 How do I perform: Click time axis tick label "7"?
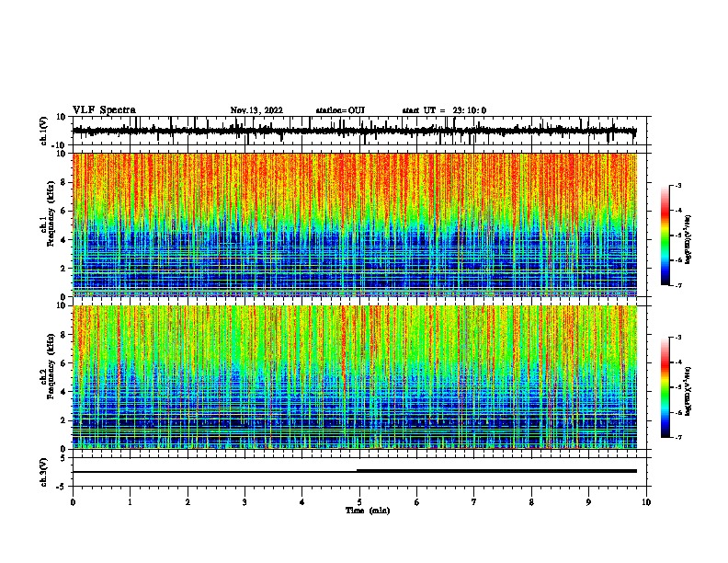point(474,502)
